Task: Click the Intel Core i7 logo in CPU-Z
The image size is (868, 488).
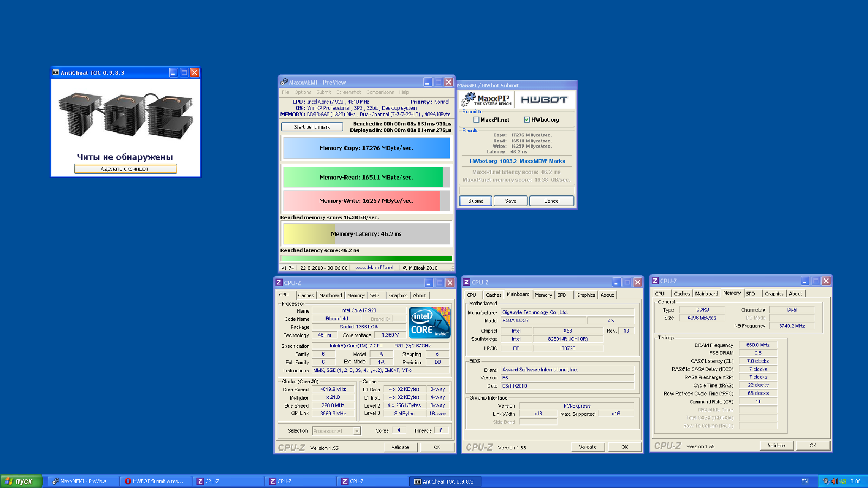Action: click(x=429, y=322)
